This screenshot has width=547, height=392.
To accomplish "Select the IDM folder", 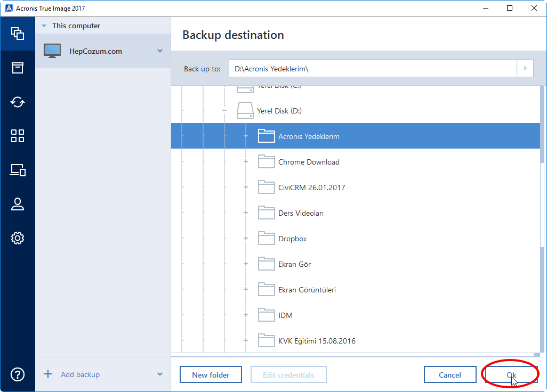I will (x=285, y=315).
